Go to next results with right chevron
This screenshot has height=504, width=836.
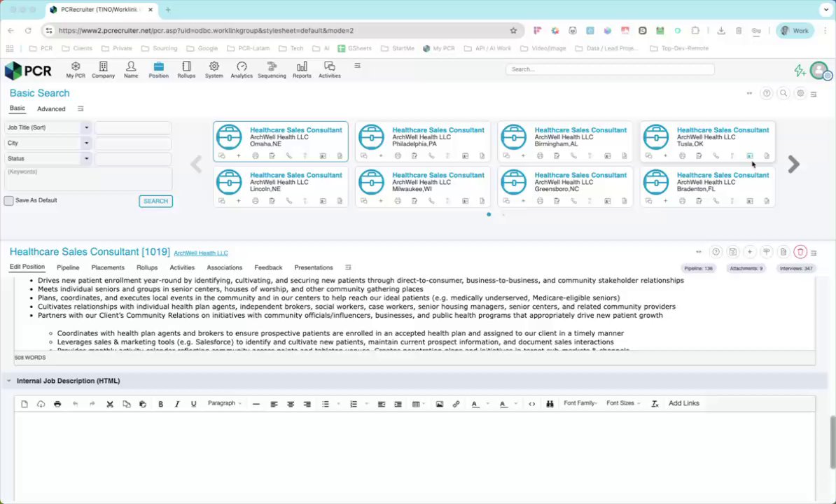(793, 164)
